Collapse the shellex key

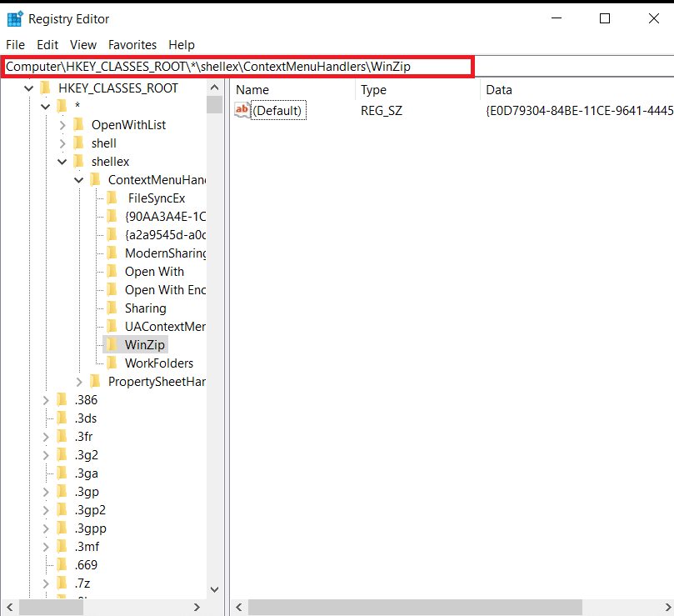[62, 162]
